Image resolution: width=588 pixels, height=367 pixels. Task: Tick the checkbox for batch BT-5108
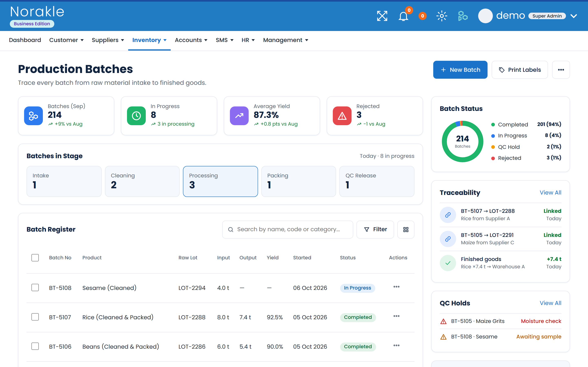[x=35, y=288]
